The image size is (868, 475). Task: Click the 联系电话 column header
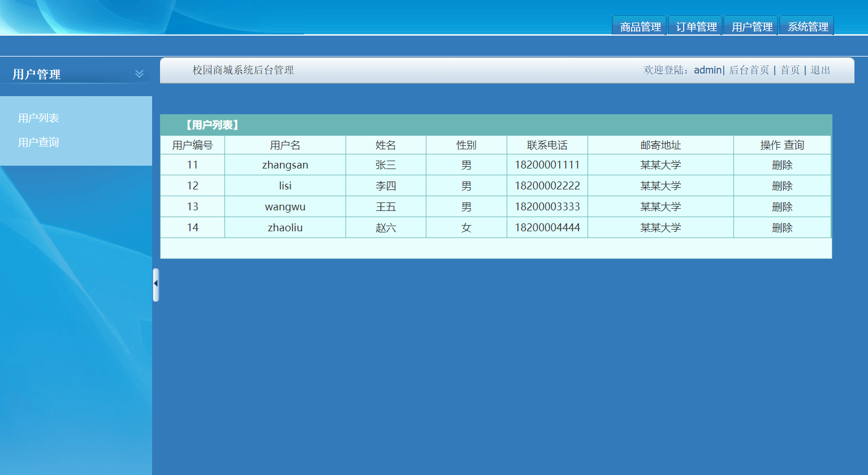point(547,145)
